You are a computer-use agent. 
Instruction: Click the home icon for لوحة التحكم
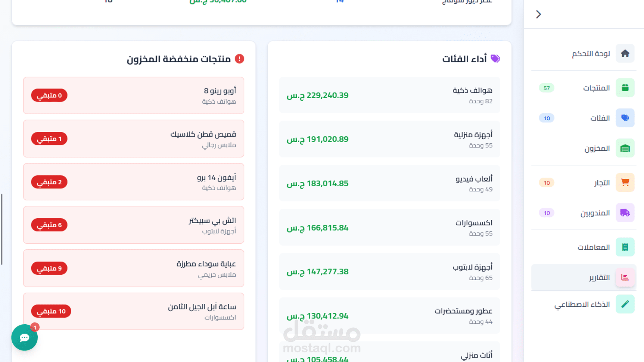point(625,54)
